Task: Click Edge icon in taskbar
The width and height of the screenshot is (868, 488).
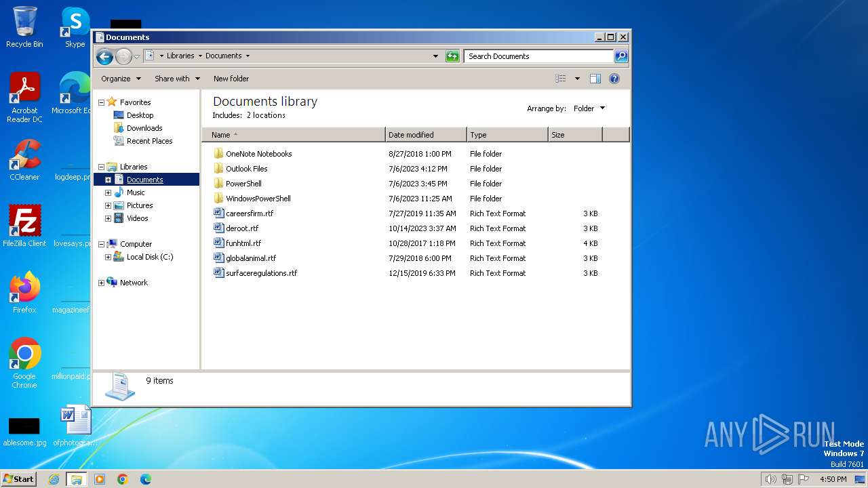Action: coord(146,479)
